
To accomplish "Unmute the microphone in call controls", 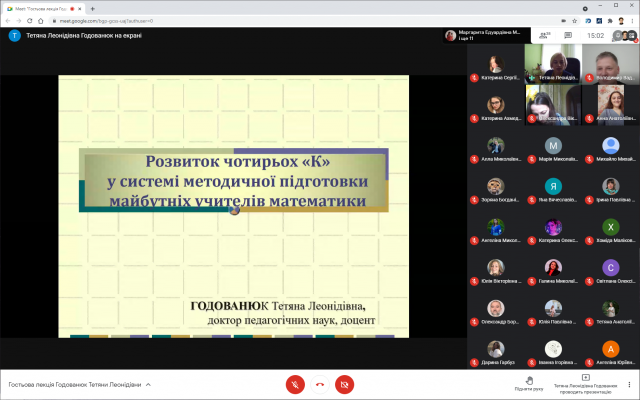I will [x=295, y=384].
